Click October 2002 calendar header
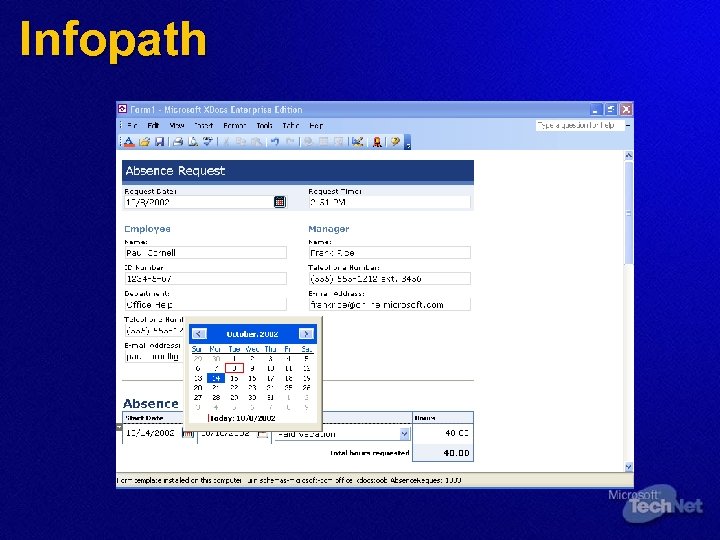Screen dimensions: 720x540 (x=252, y=334)
